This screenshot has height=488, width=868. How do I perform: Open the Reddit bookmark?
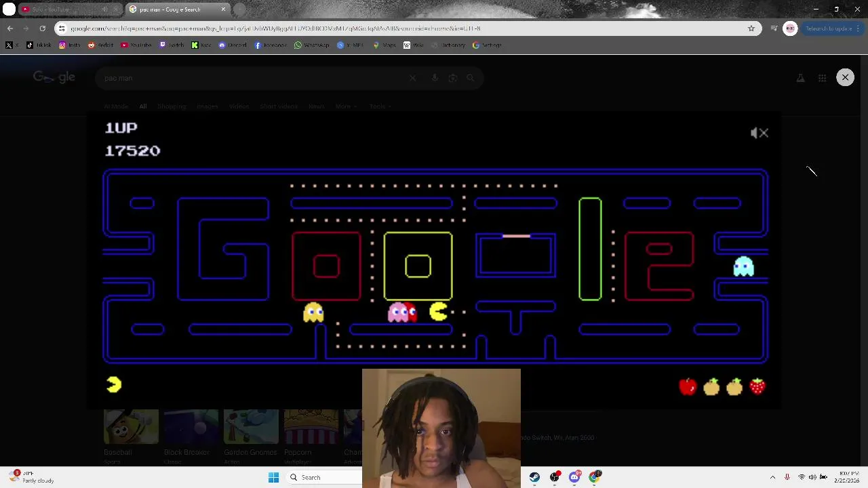point(101,45)
